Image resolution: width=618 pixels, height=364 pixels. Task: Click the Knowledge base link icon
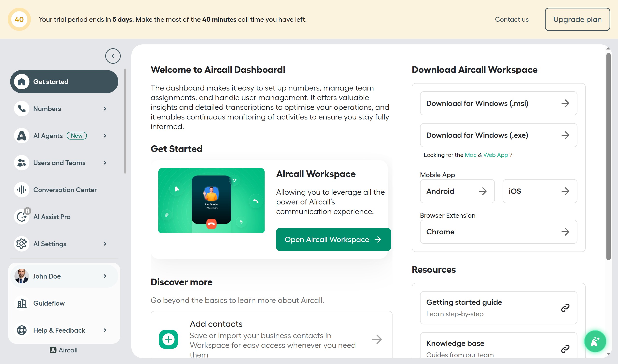565,349
